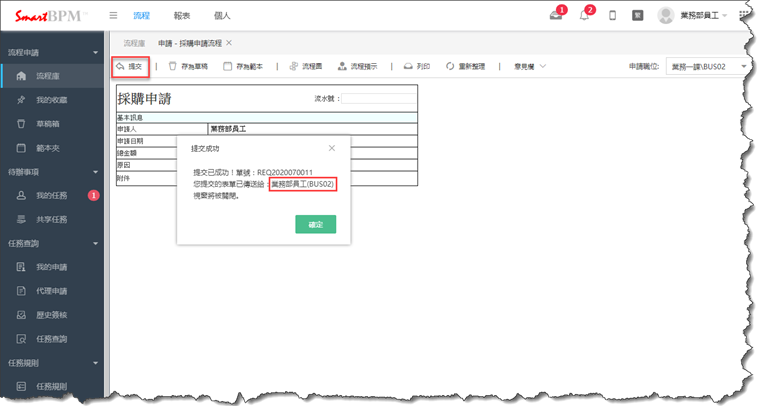757x406 pixels.
Task: Click the SmartBPM logo
Action: [51, 16]
